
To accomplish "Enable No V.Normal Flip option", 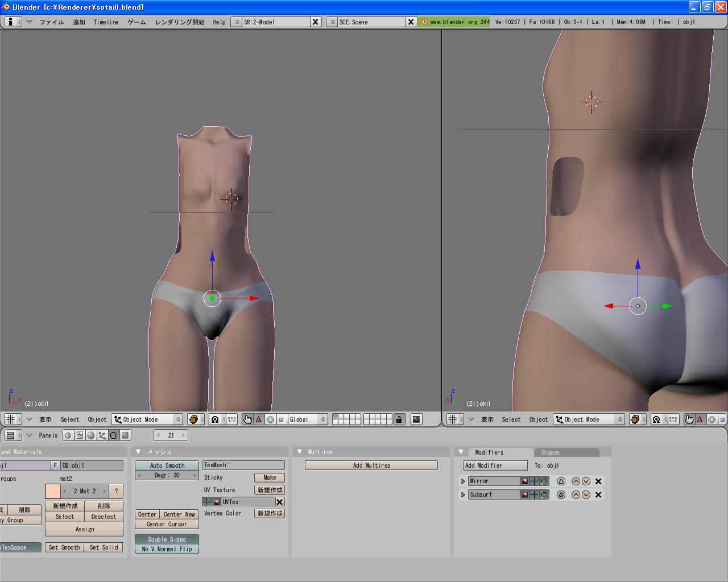I will [167, 549].
